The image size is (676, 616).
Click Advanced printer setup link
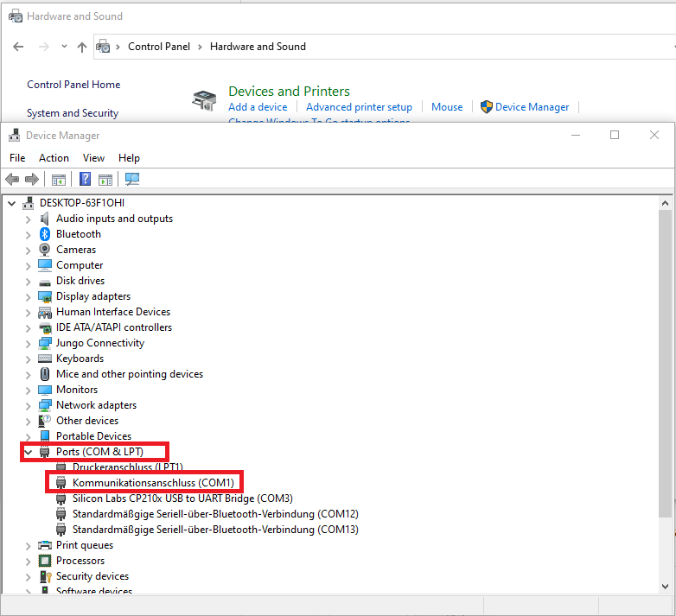(x=359, y=107)
